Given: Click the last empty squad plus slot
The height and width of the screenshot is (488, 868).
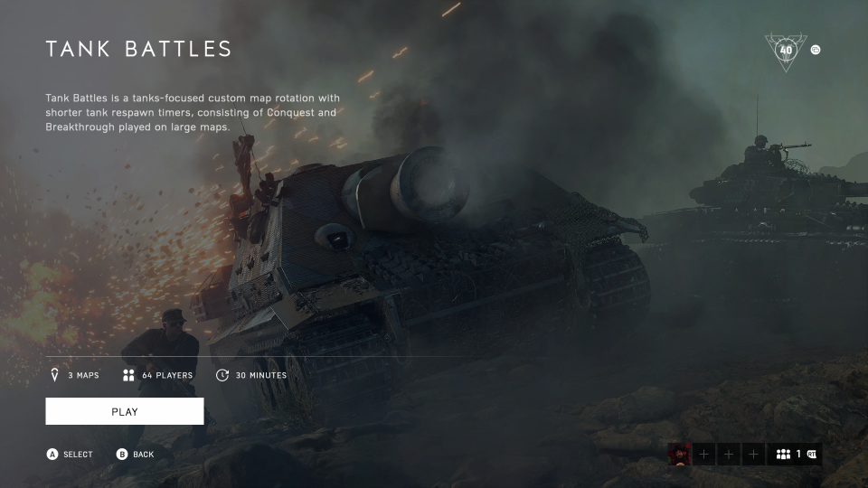Looking at the screenshot, I should click(x=753, y=455).
